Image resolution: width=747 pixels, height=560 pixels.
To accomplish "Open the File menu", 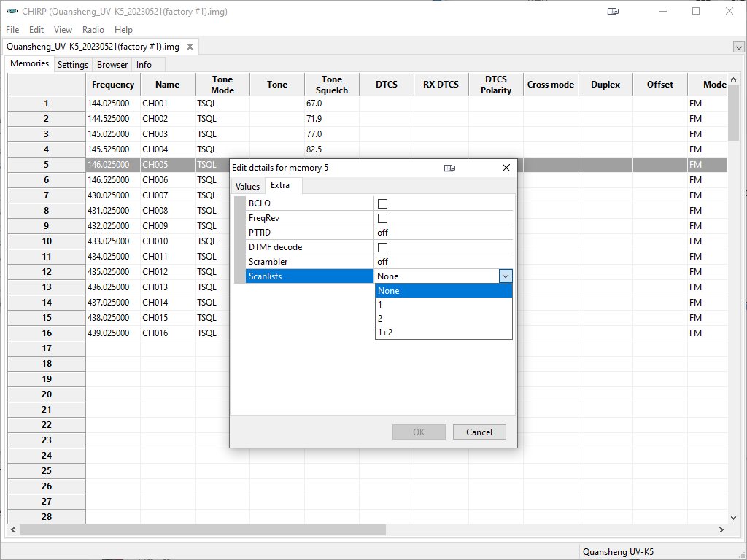I will click(12, 29).
